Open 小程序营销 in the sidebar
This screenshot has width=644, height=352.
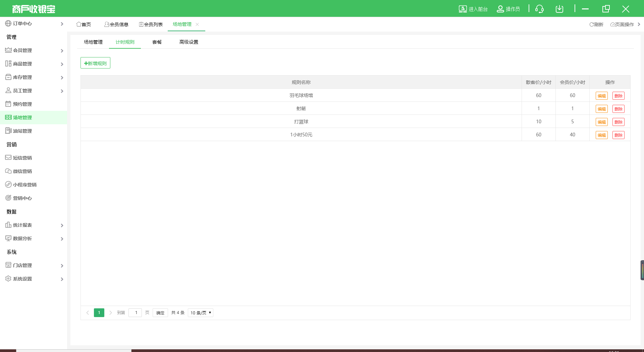[24, 185]
